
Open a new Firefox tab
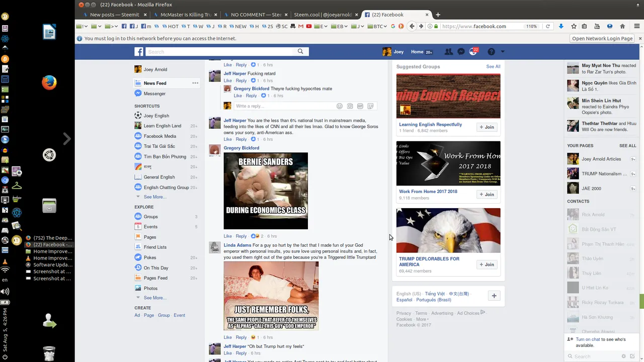coord(438,15)
